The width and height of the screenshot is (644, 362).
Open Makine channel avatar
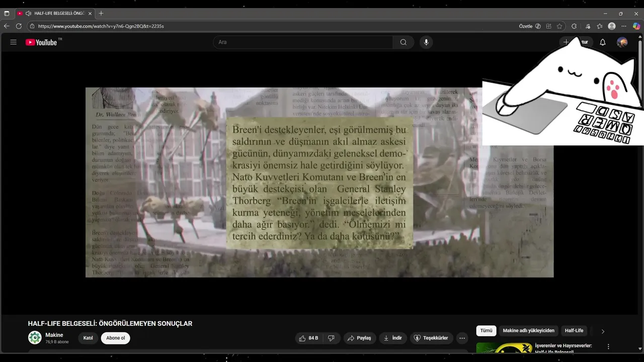pyautogui.click(x=35, y=338)
